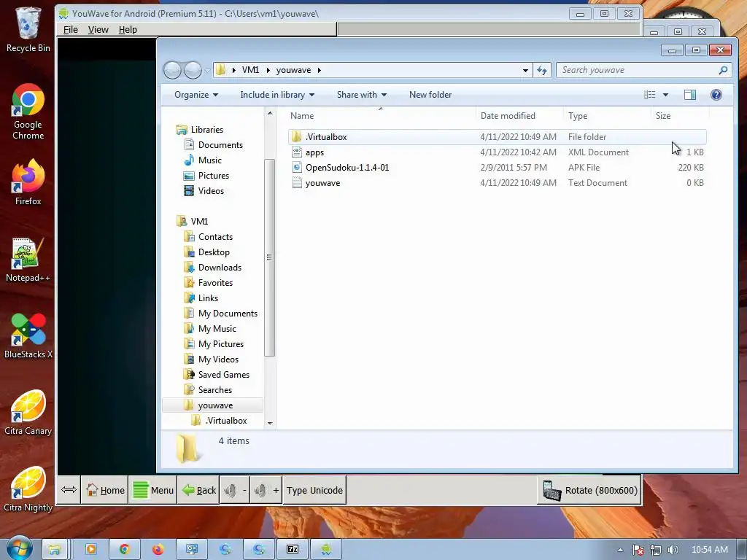Viewport: 747px width, 560px height.
Task: Click Explorer forward navigation arrow
Action: click(x=193, y=70)
